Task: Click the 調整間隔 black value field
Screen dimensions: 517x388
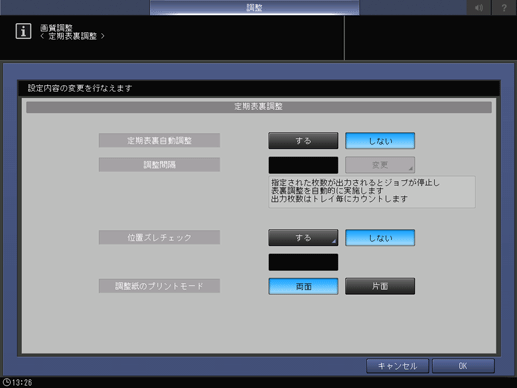Action: pyautogui.click(x=303, y=165)
